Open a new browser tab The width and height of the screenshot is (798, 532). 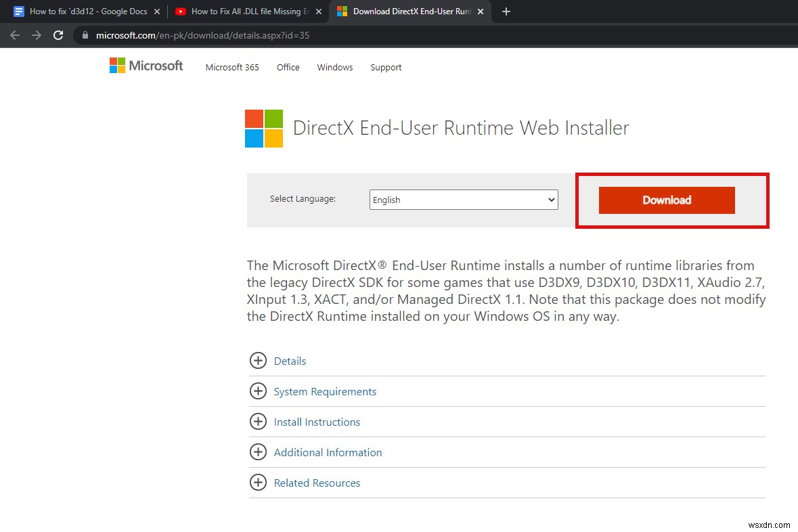point(505,12)
